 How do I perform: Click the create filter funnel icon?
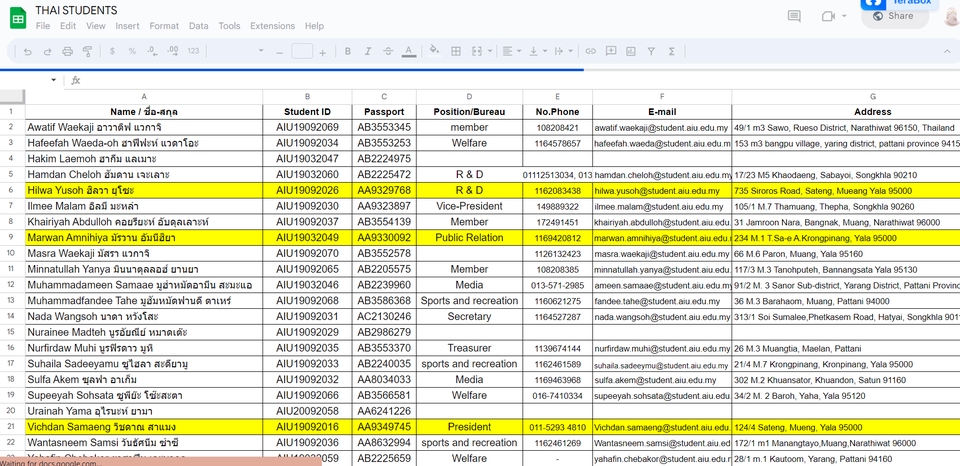click(651, 51)
